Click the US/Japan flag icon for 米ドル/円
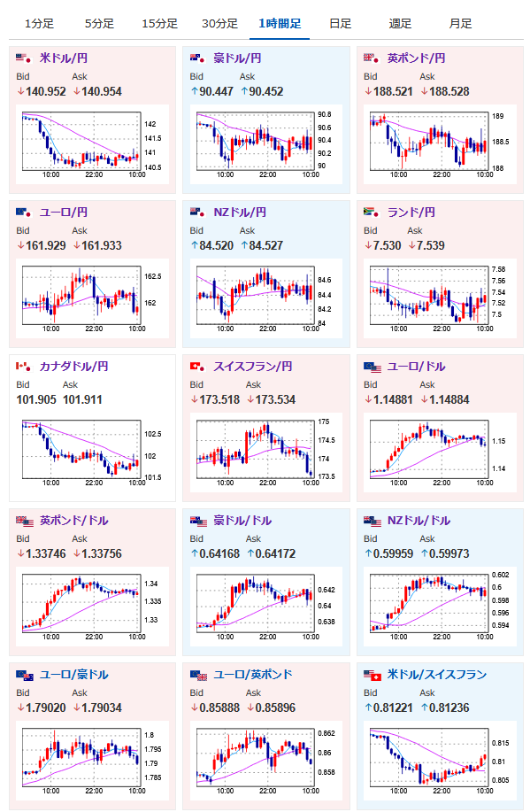The height and width of the screenshot is (812, 530). 23,58
